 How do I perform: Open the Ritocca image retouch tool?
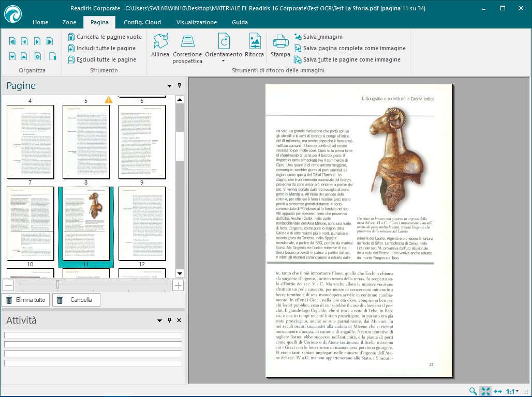click(x=254, y=45)
